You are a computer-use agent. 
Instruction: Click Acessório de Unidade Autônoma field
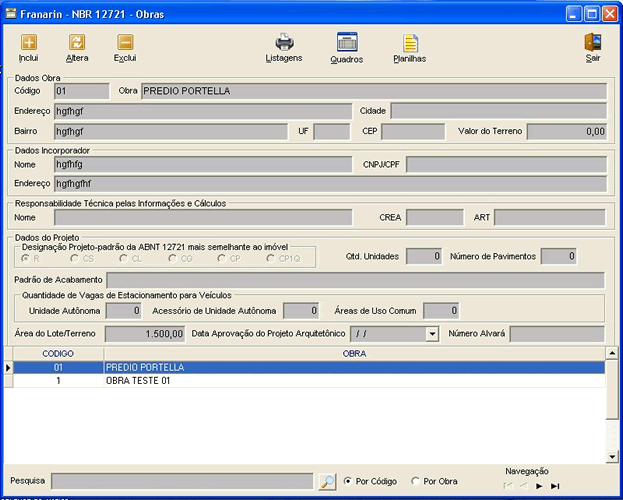[301, 311]
